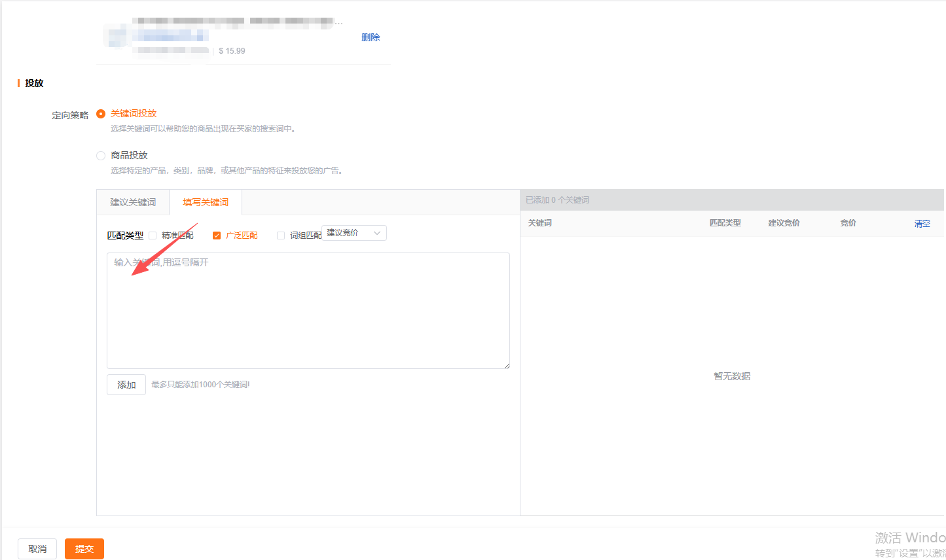
Task: Grab the resize handle of the keyword textarea
Action: click(506, 366)
